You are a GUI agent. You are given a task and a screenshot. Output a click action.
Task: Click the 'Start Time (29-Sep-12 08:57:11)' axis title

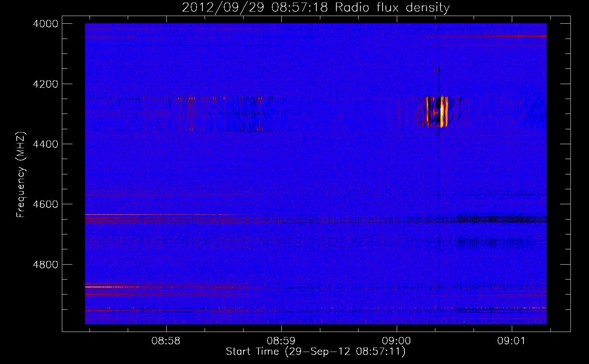(x=316, y=352)
